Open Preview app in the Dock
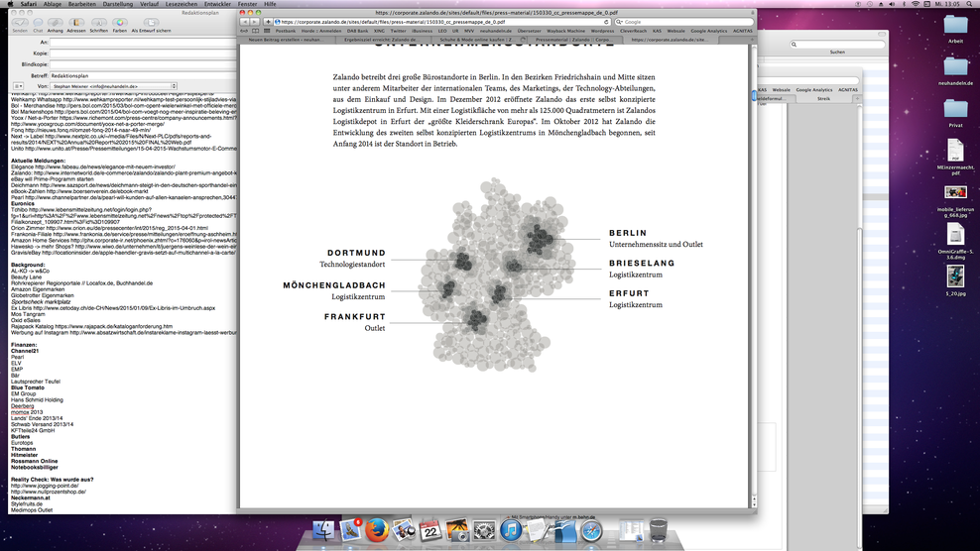Viewport: 980px width, 551px height. pyautogui.click(x=404, y=530)
